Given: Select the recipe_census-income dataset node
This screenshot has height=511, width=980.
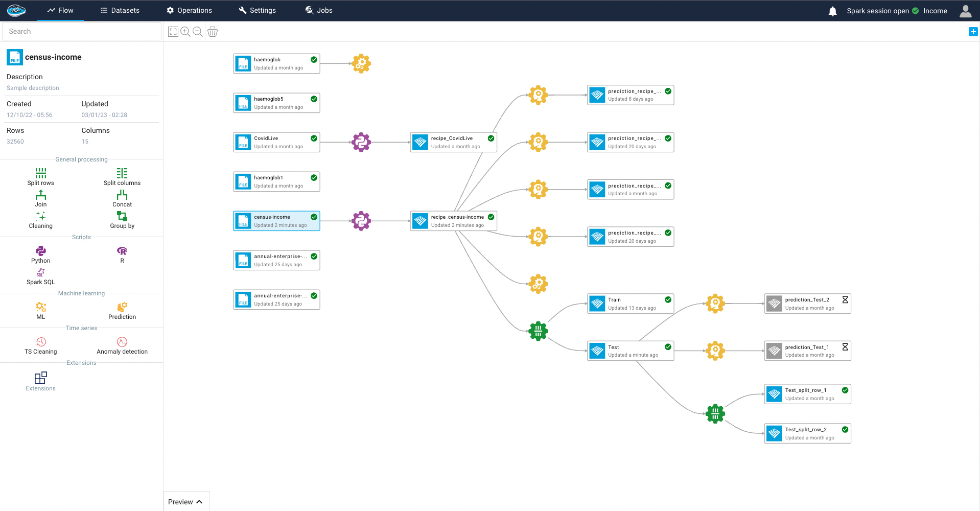Looking at the screenshot, I should (x=453, y=221).
